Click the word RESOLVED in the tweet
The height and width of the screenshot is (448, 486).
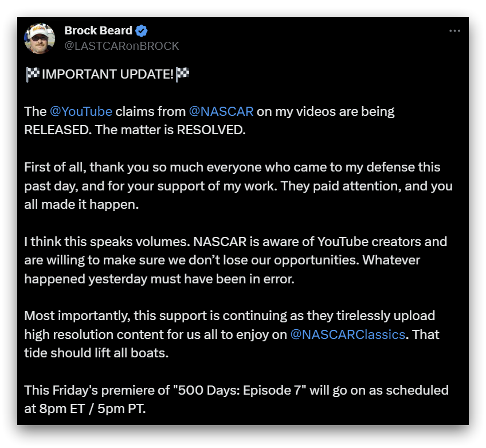(211, 130)
